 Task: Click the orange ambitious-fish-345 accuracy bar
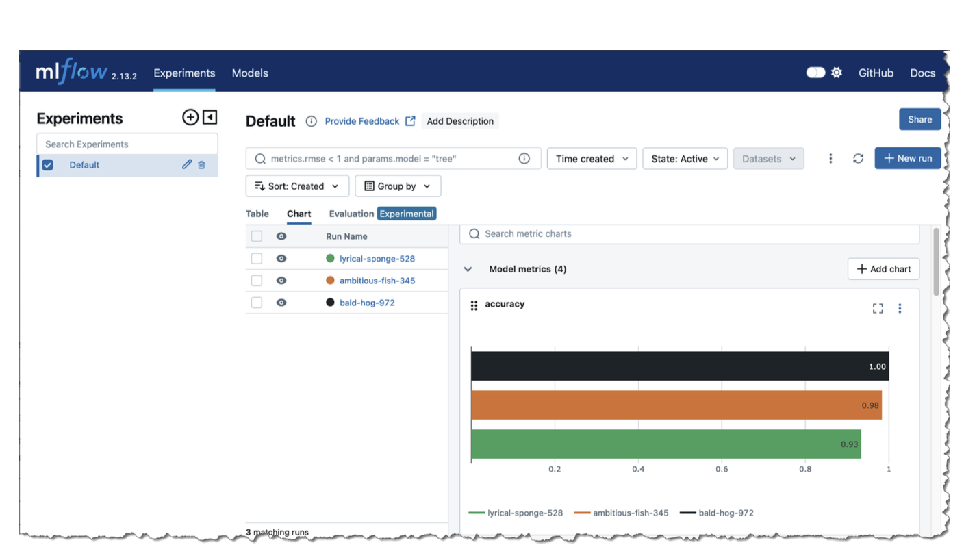676,405
